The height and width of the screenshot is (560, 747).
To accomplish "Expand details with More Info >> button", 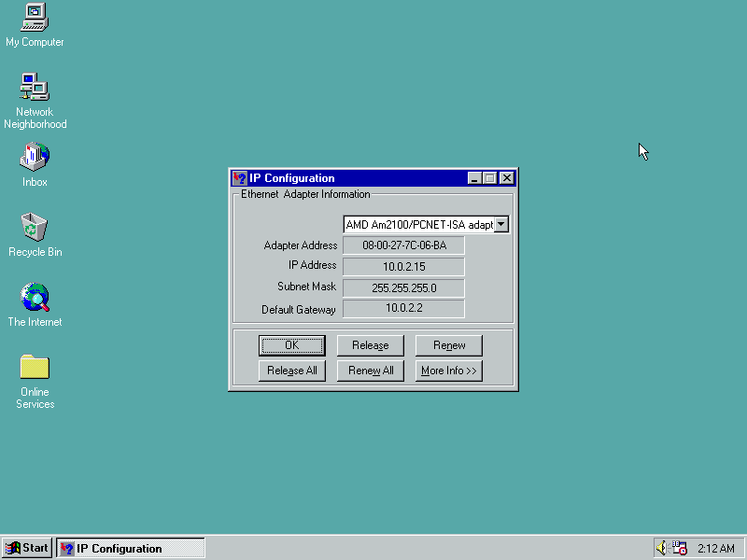I will tap(448, 371).
